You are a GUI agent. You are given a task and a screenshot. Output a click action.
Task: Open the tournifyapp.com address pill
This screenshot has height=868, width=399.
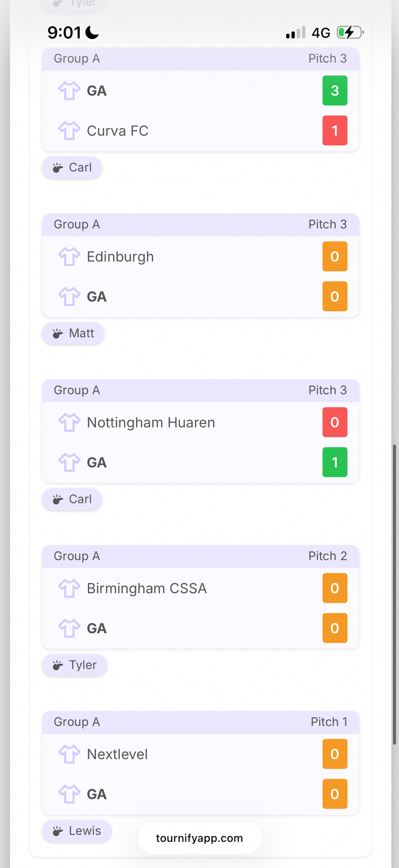(x=199, y=838)
